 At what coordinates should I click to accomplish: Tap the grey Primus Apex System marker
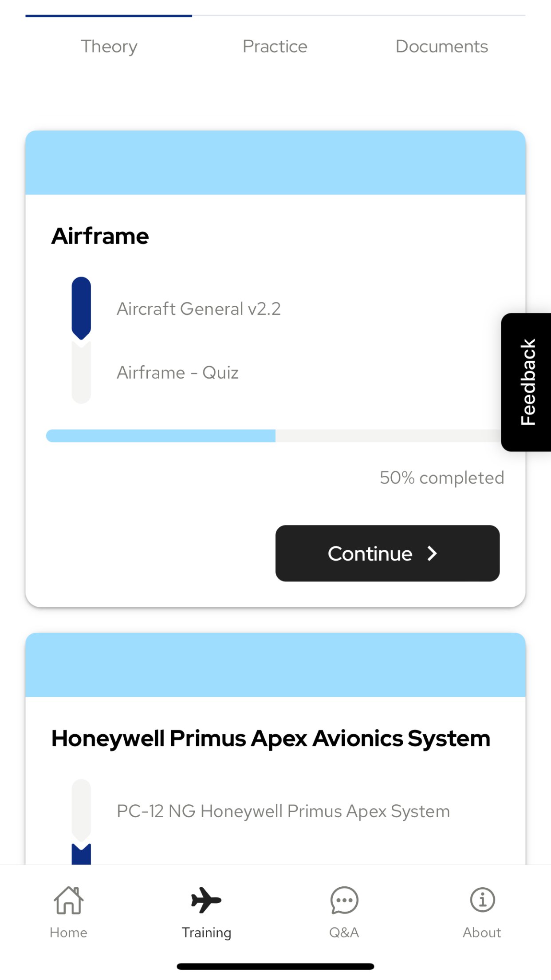pos(81,810)
